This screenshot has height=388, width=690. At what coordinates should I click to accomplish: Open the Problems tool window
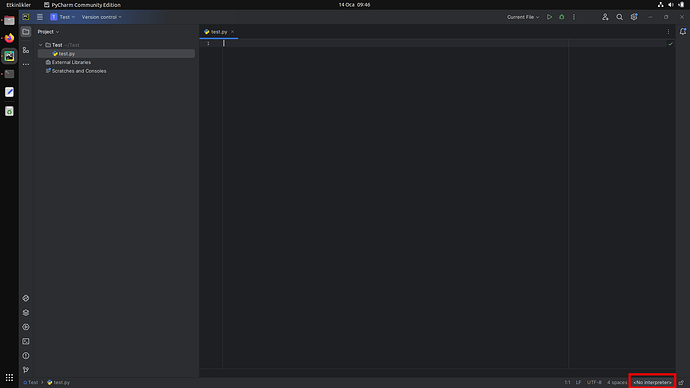pos(26,355)
